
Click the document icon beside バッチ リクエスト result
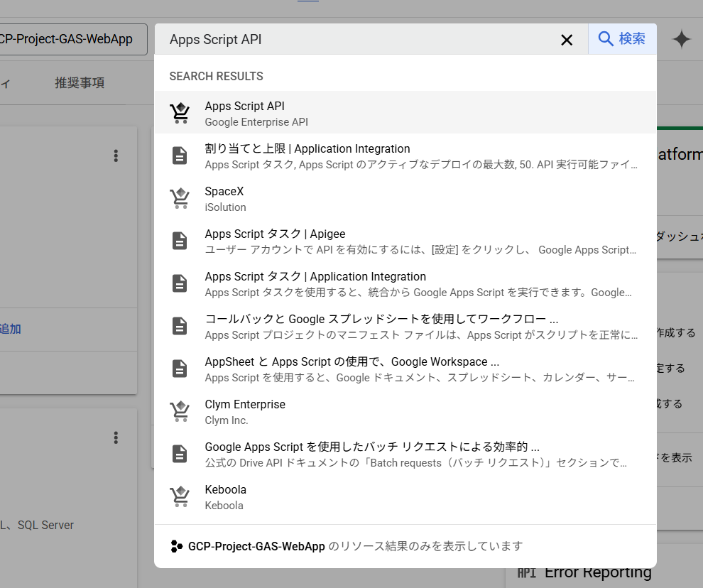point(180,454)
